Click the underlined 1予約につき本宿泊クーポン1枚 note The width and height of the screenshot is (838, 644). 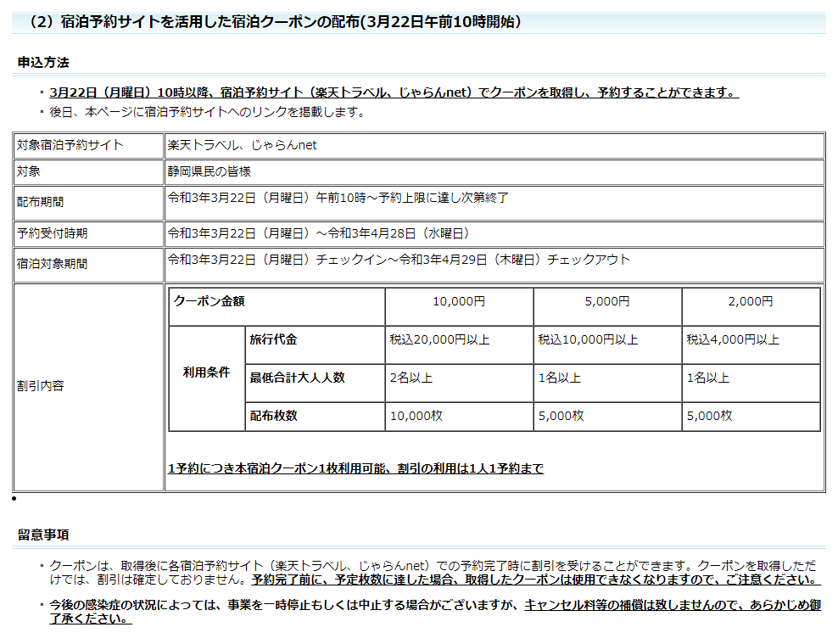(x=355, y=468)
